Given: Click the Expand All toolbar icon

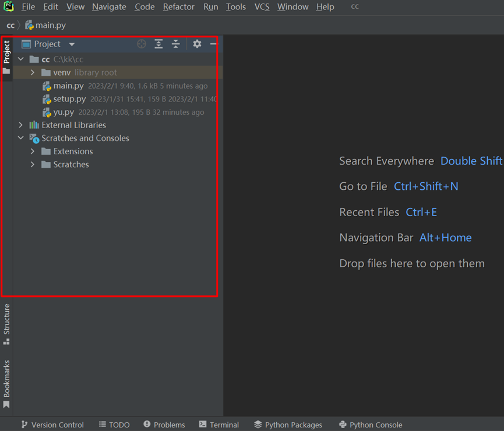Looking at the screenshot, I should (158, 44).
